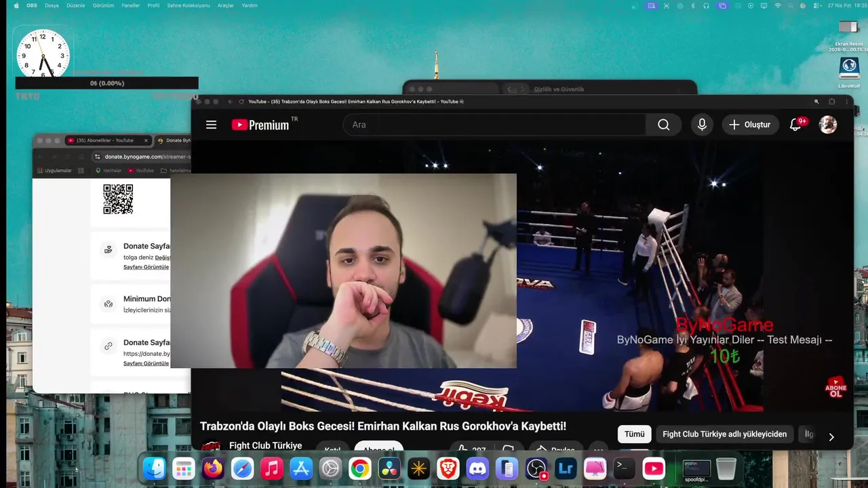Image resolution: width=868 pixels, height=488 pixels.
Task: Open System Settings from the Dock
Action: [330, 468]
